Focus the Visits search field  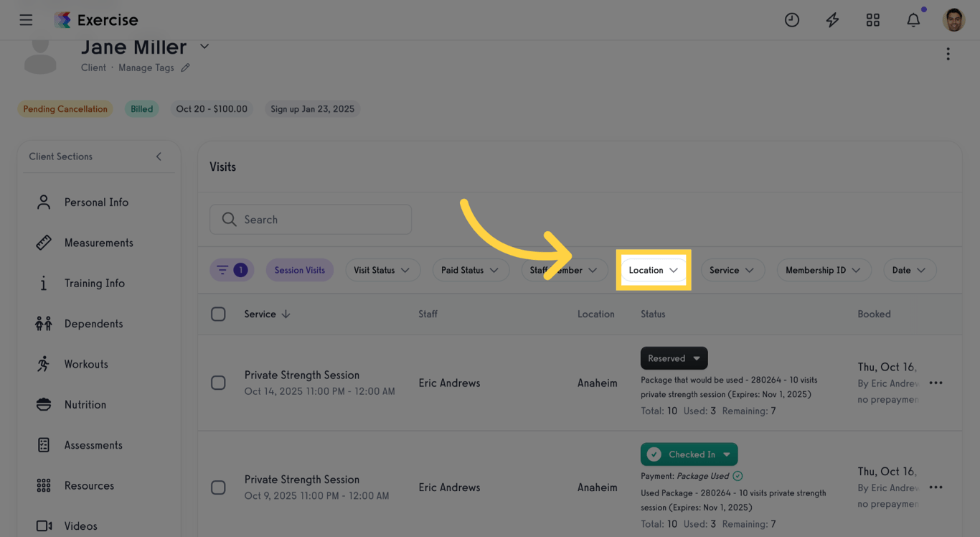coord(311,220)
